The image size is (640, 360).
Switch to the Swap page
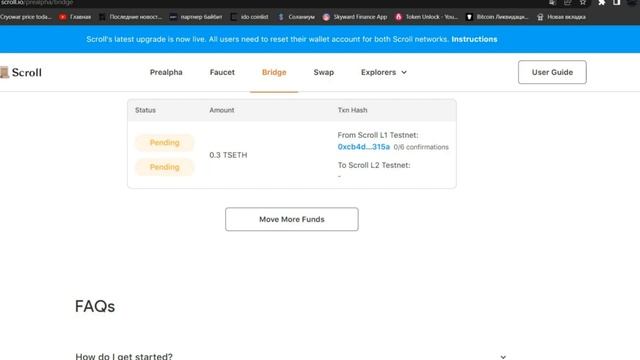pyautogui.click(x=324, y=72)
